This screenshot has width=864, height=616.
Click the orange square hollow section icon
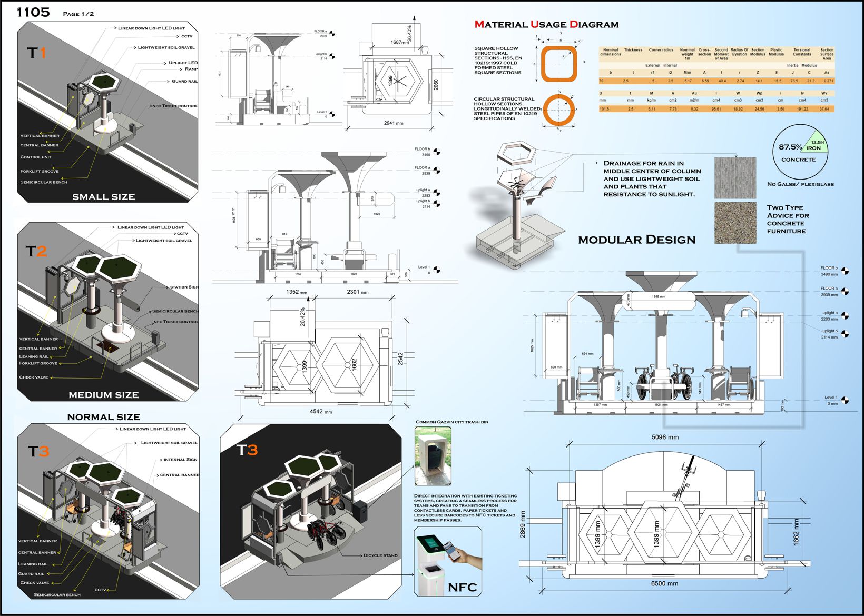[559, 63]
